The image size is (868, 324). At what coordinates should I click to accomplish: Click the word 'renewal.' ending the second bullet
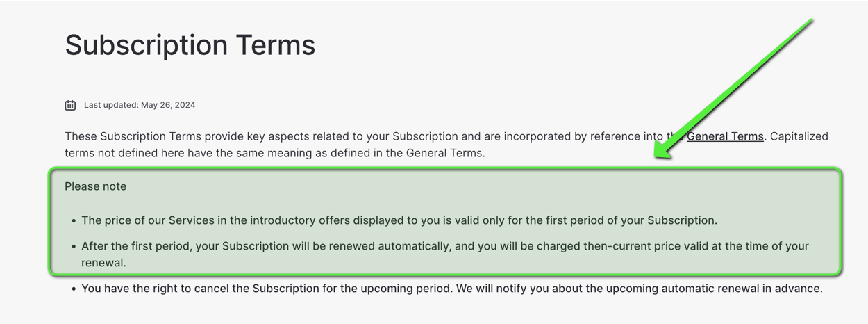tap(103, 263)
